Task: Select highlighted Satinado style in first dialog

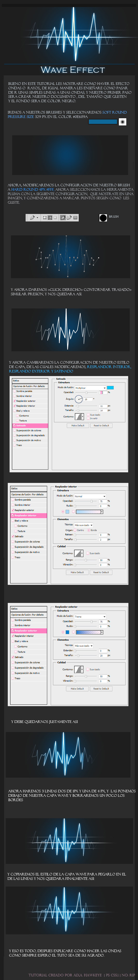Action: click(x=30, y=425)
